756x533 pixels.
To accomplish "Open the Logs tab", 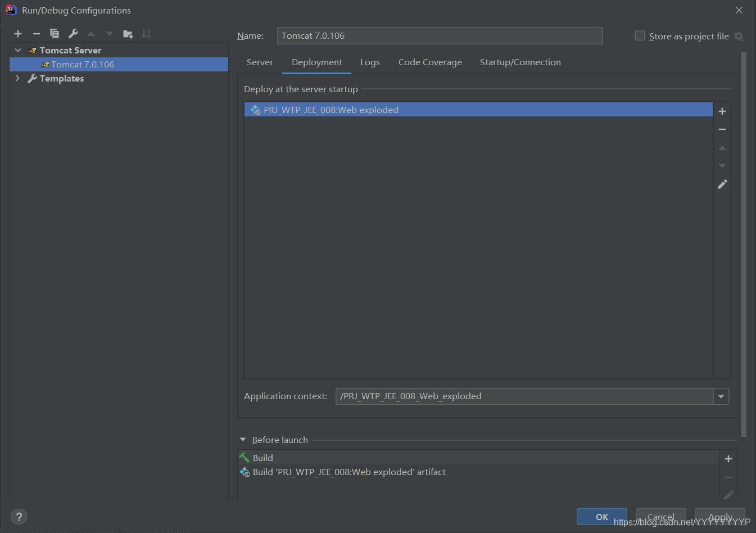I will point(370,62).
